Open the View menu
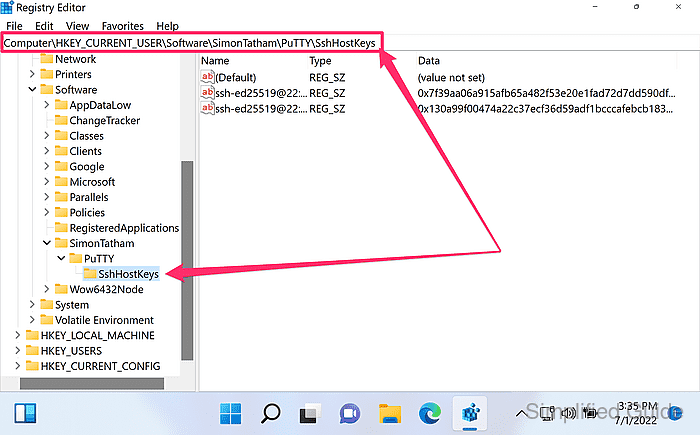The width and height of the screenshot is (700, 435). click(77, 26)
